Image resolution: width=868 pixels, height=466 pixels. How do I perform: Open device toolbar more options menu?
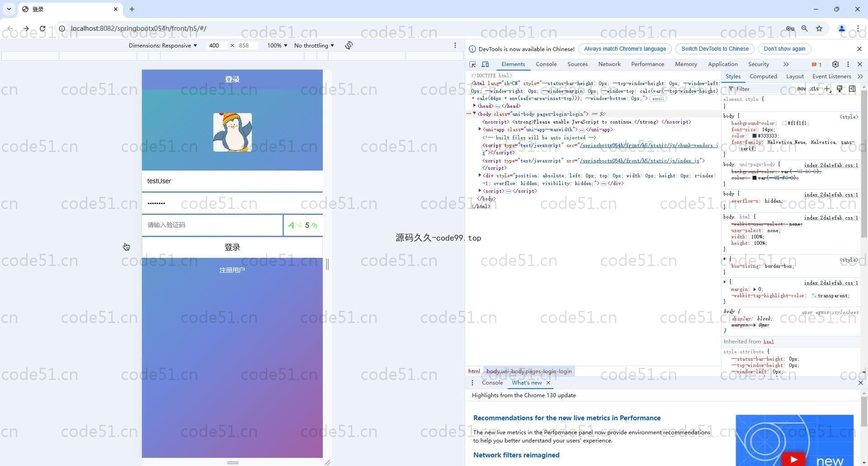click(455, 45)
